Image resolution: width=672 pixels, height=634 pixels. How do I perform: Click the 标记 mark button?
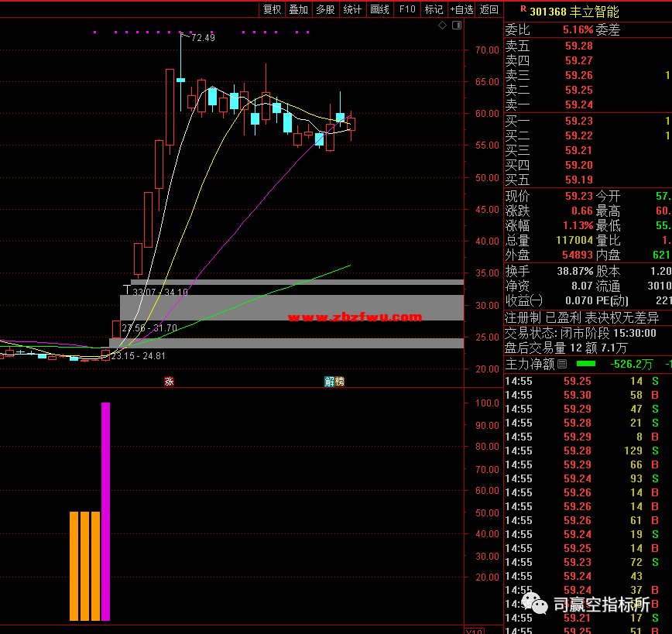tap(434, 9)
